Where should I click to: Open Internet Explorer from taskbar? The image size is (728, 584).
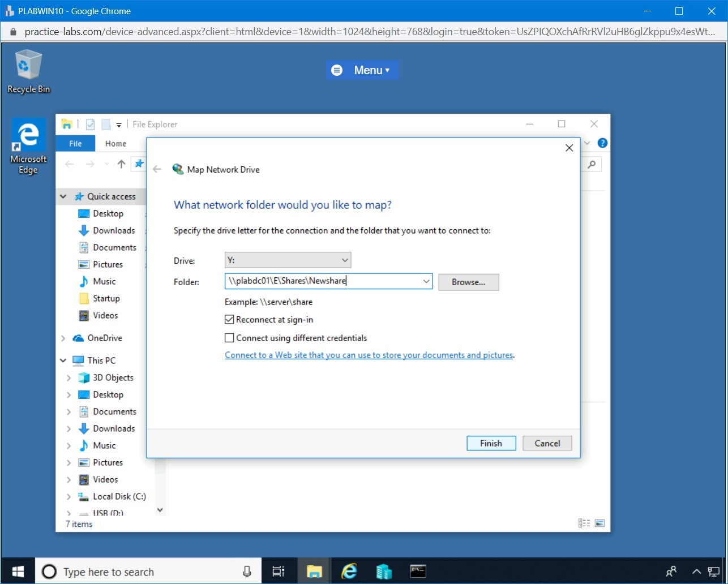[349, 572]
